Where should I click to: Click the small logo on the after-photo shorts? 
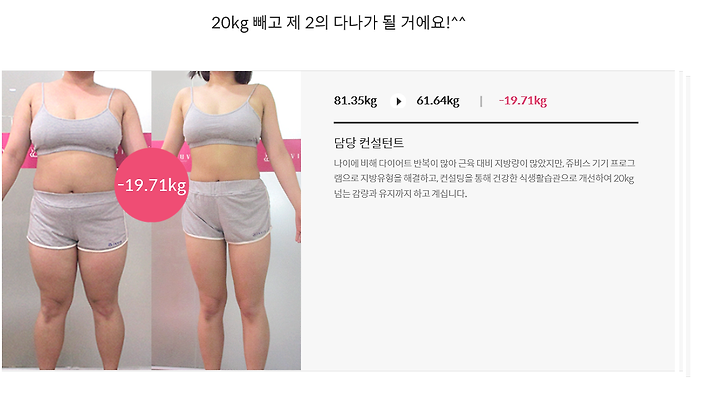(x=259, y=234)
